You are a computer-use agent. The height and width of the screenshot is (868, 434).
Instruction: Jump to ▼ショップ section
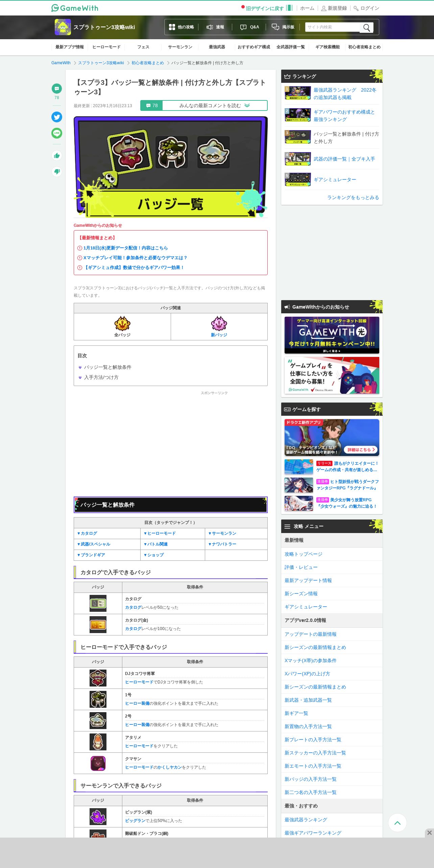point(154,555)
